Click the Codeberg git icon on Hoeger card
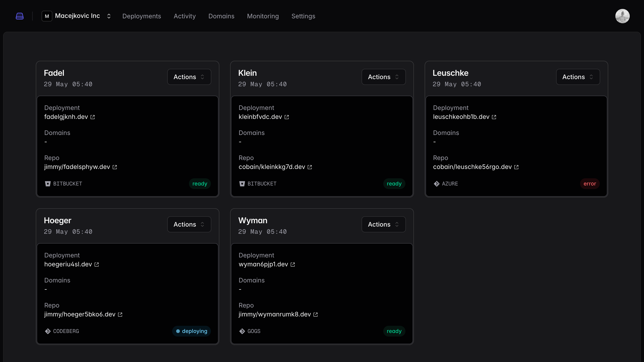Image resolution: width=644 pixels, height=362 pixels. click(47, 331)
